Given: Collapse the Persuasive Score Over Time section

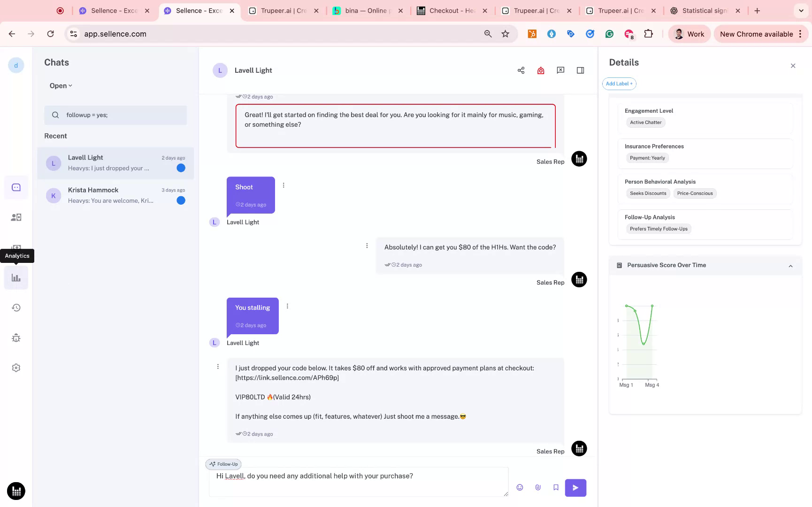Looking at the screenshot, I should [790, 266].
